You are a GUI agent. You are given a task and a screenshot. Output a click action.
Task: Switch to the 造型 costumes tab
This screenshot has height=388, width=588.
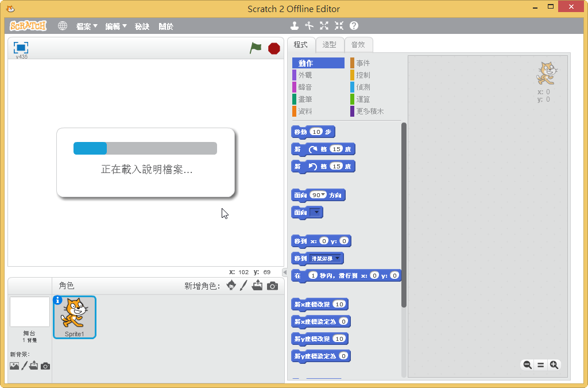(x=329, y=45)
